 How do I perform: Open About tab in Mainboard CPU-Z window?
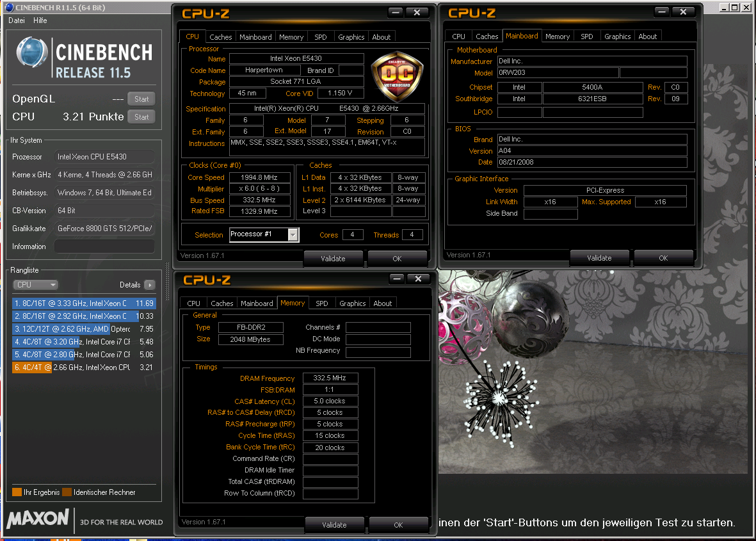pyautogui.click(x=648, y=36)
